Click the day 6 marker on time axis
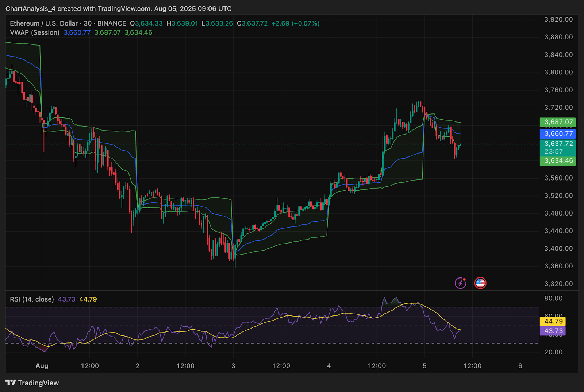The height and width of the screenshot is (392, 584). point(520,366)
